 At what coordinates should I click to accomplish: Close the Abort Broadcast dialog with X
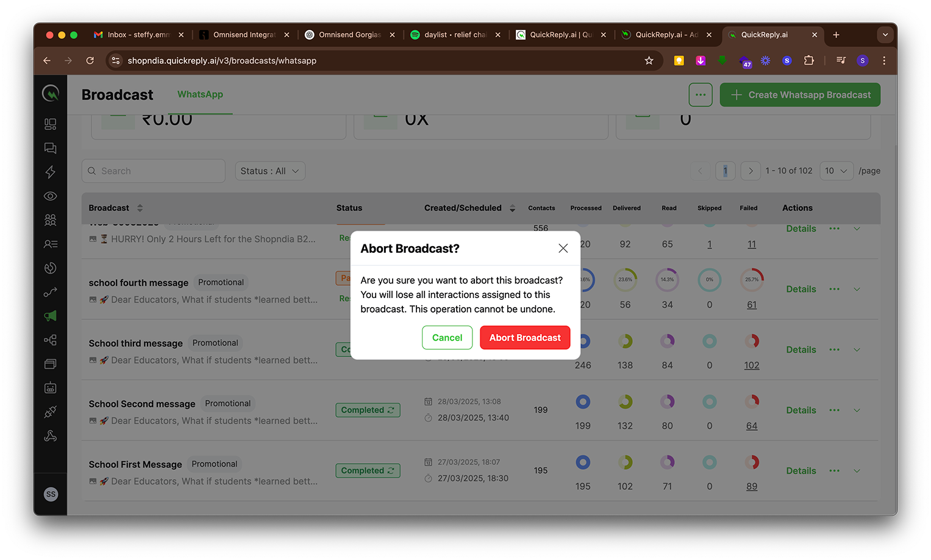(563, 248)
